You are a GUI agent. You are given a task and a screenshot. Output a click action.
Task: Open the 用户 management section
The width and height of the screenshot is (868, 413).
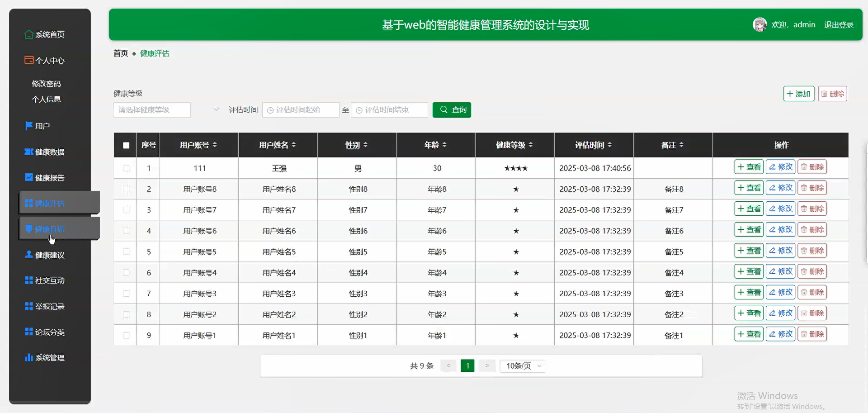42,125
